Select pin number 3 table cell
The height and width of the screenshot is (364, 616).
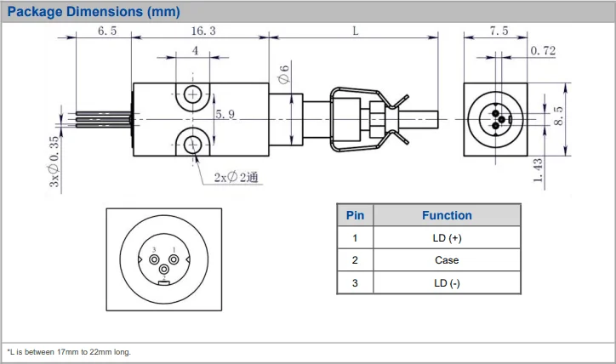click(355, 282)
